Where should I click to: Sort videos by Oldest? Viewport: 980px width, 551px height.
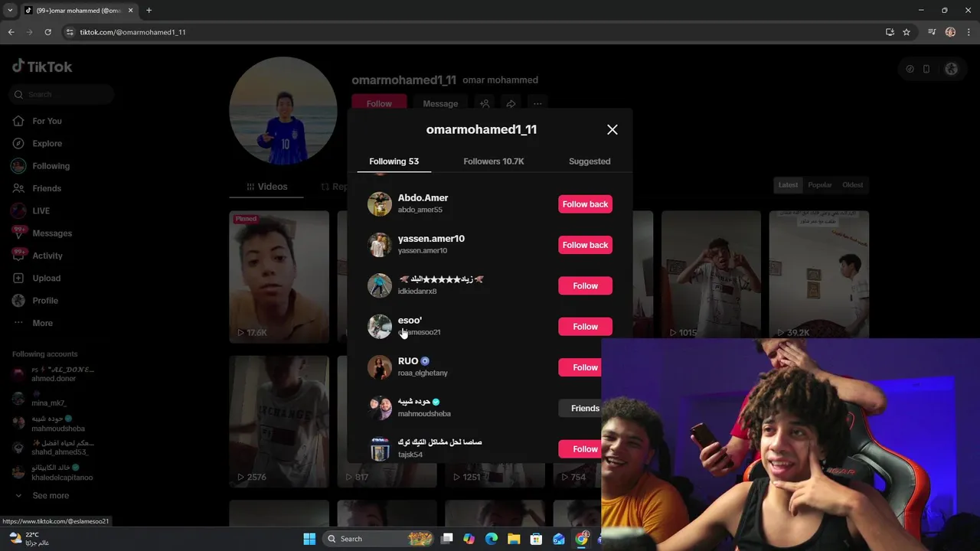852,185
